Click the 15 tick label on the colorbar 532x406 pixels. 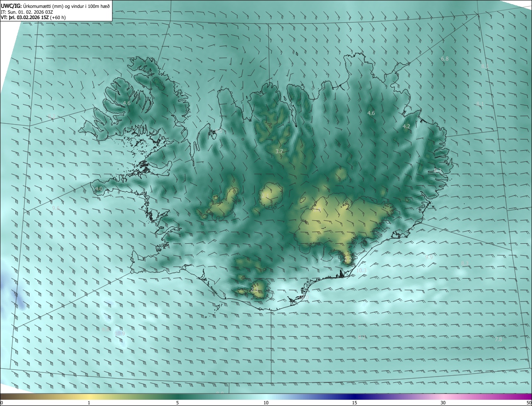355,403
